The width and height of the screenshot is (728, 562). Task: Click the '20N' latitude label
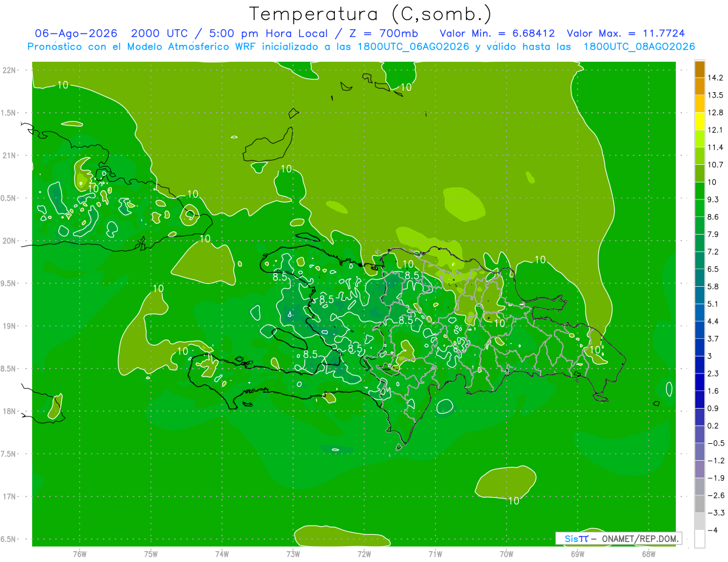8,241
